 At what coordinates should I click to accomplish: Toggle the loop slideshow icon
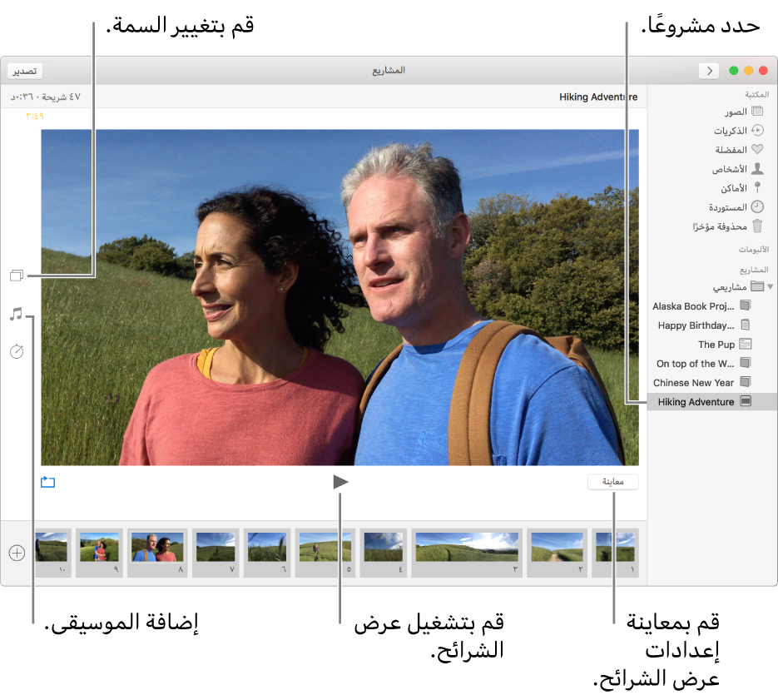coord(47,482)
